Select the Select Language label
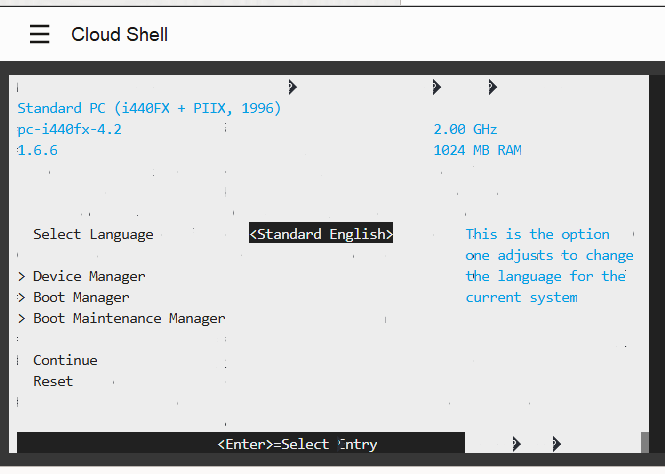Viewport: 665px width, 474px height. click(x=93, y=234)
